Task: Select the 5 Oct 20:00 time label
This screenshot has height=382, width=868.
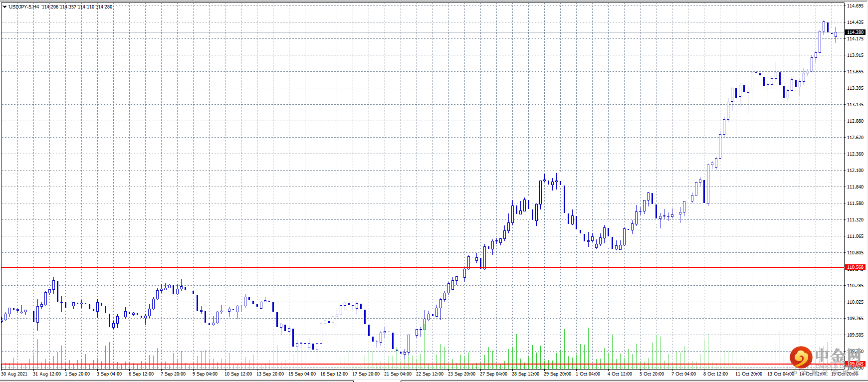Action: coord(652,374)
